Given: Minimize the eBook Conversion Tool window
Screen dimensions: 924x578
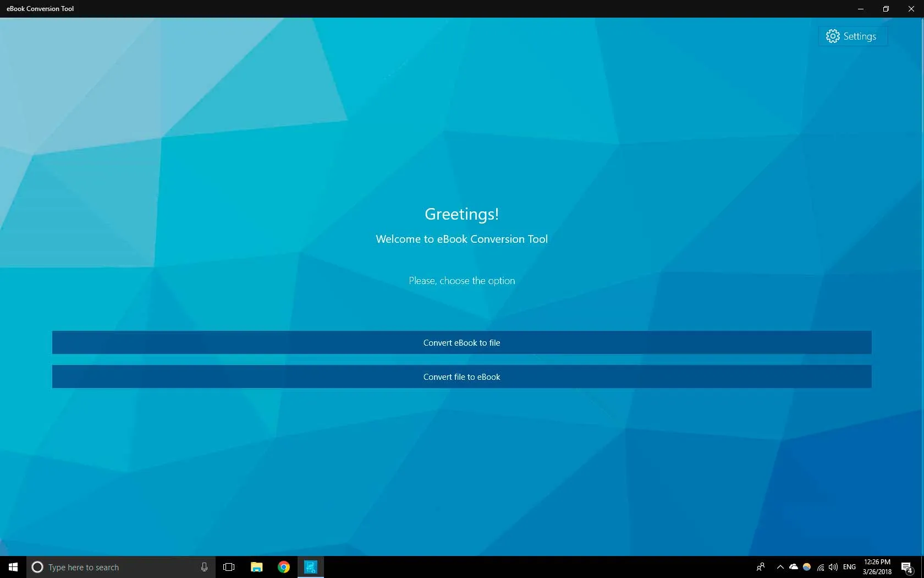Looking at the screenshot, I should point(861,9).
